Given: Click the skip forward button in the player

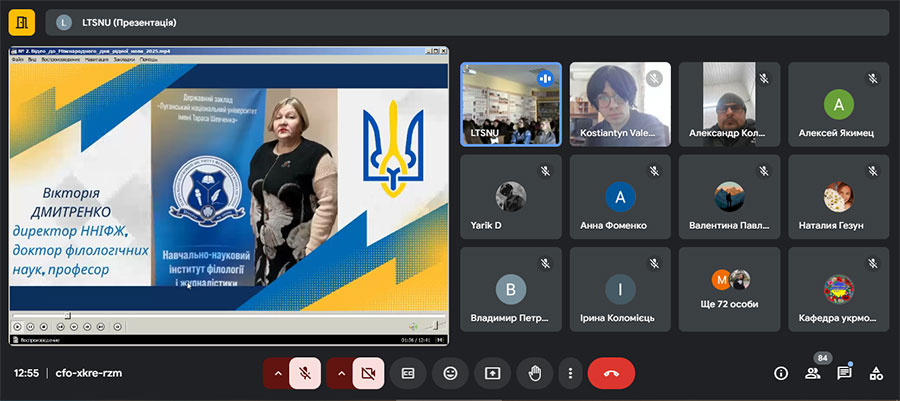Looking at the screenshot, I should (x=100, y=326).
